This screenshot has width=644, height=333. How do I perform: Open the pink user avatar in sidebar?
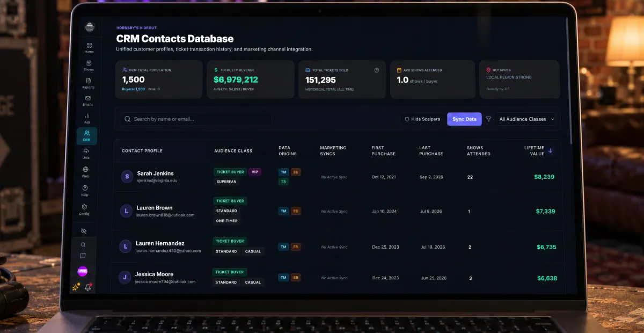(82, 272)
